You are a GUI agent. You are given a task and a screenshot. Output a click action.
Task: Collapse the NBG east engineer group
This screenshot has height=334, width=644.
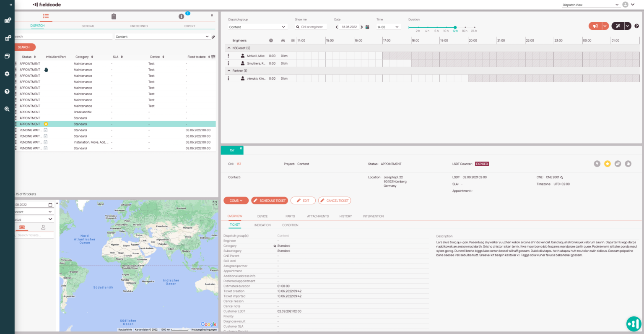pos(229,48)
